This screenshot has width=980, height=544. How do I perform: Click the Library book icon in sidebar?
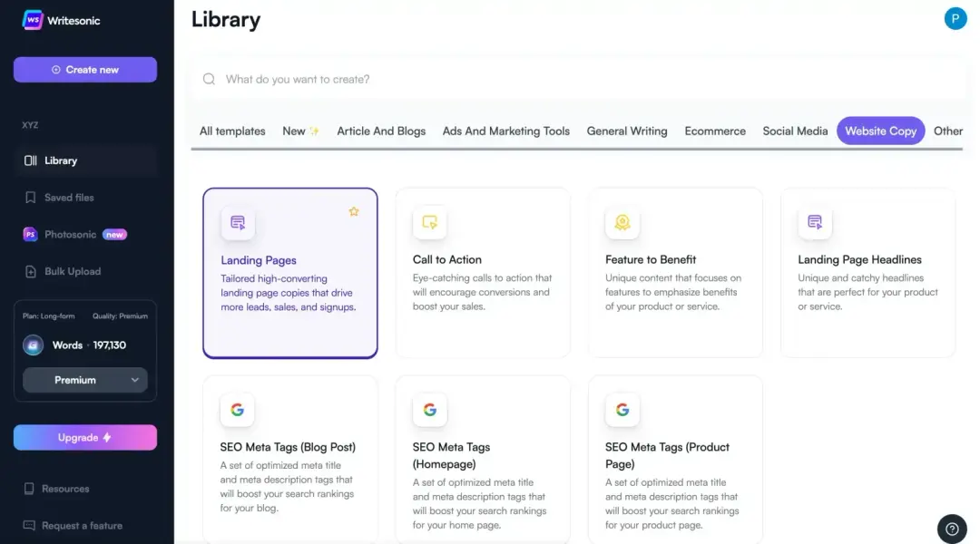30,160
